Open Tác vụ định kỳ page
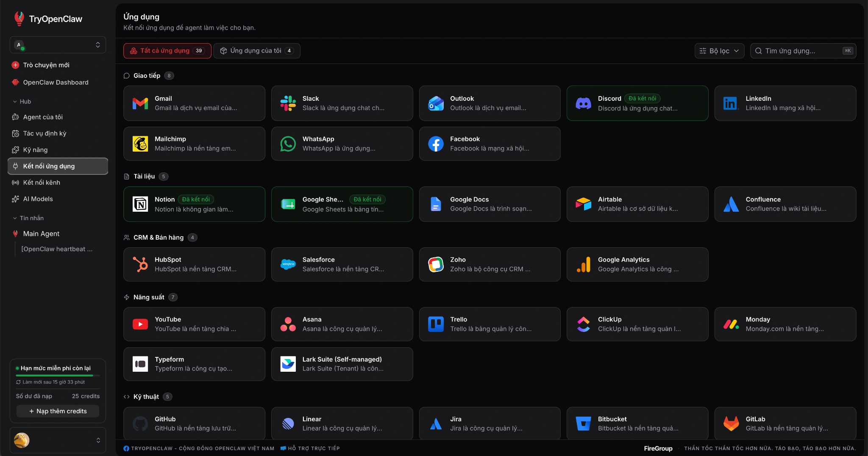Viewport: 868px width, 456px height. point(58,133)
